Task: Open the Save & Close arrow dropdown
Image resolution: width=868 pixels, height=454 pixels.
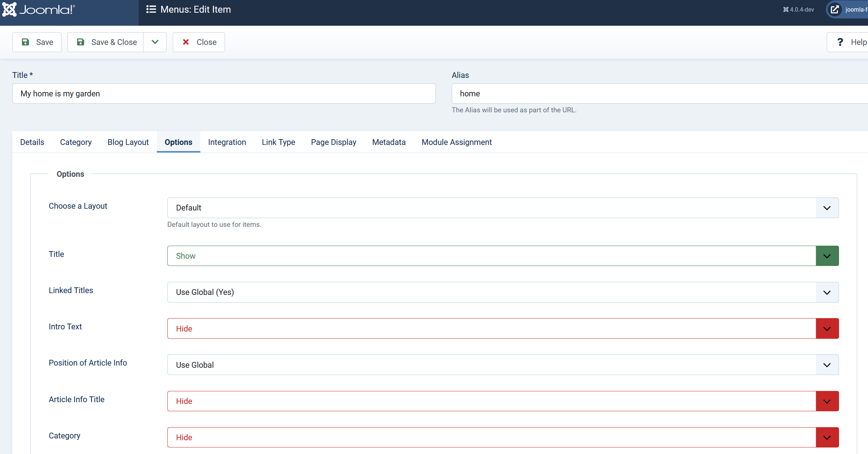Action: [155, 42]
